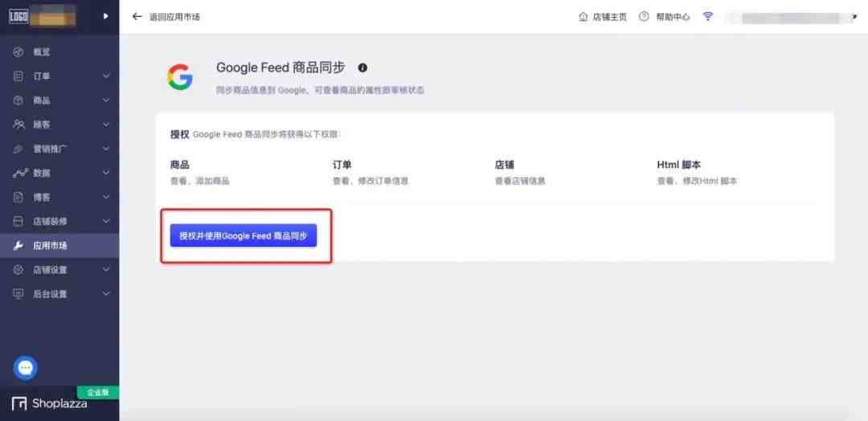868x421 pixels.
Task: Click the 查看店铺信息 description
Action: coord(520,181)
